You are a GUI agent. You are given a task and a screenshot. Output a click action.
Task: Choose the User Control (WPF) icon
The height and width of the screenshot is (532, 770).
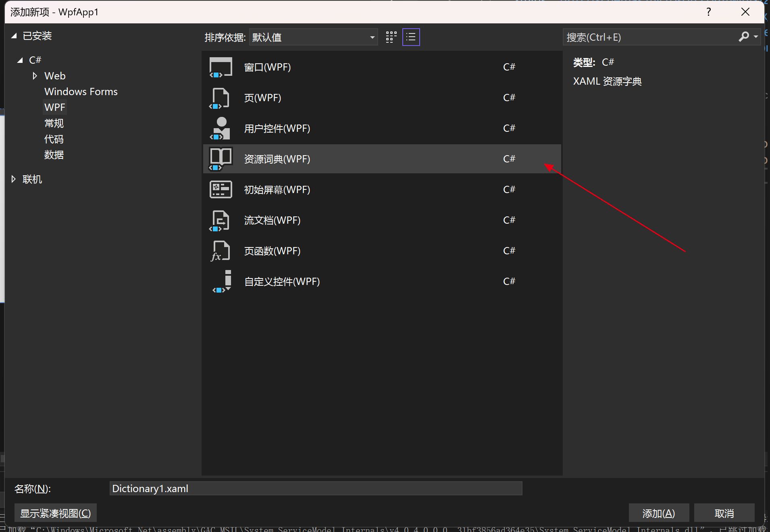[221, 129]
